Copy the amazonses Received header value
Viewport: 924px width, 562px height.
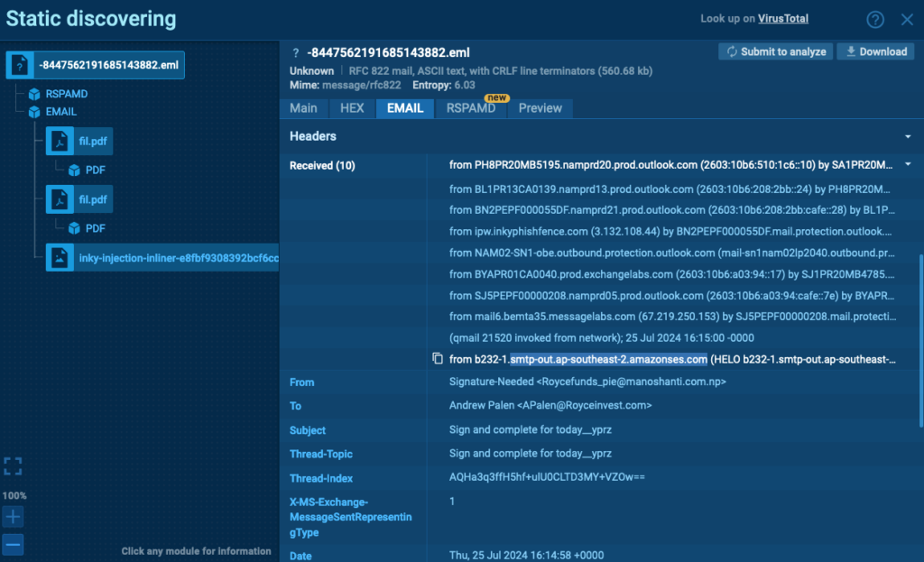pyautogui.click(x=439, y=359)
